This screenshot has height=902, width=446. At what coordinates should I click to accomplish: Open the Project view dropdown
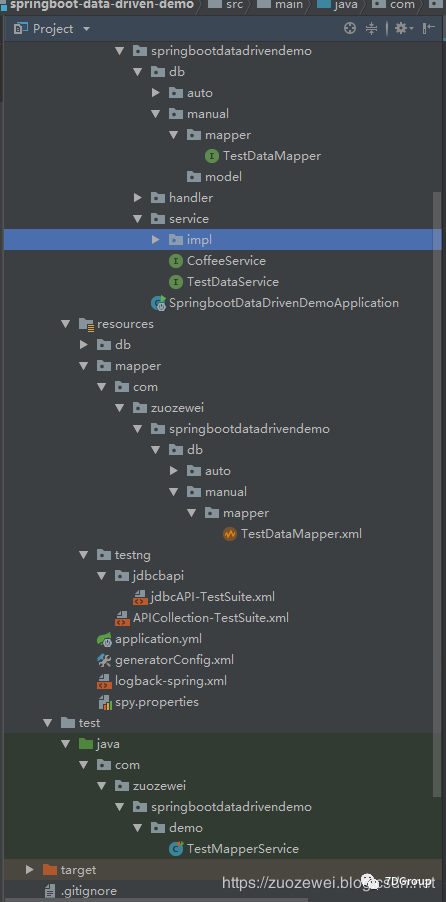coord(86,29)
